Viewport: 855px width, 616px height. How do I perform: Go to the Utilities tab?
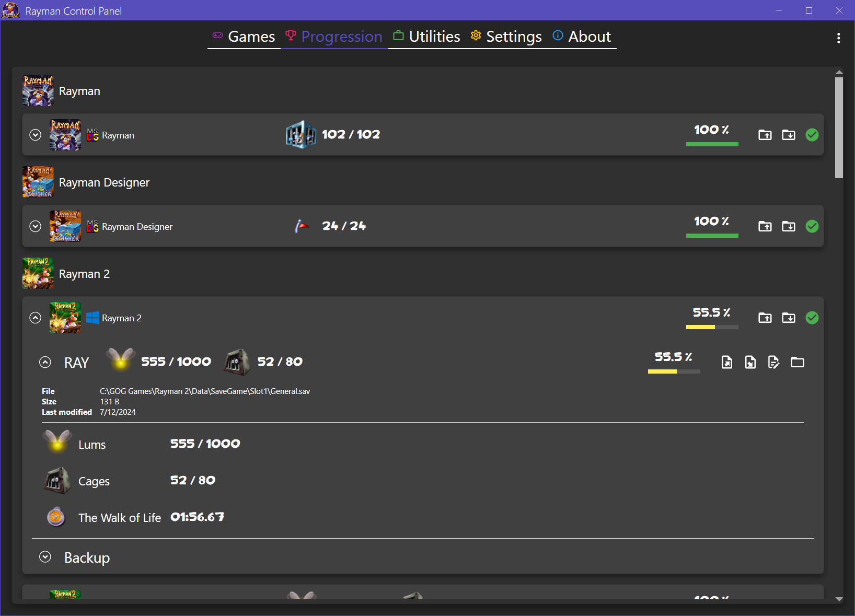(426, 37)
